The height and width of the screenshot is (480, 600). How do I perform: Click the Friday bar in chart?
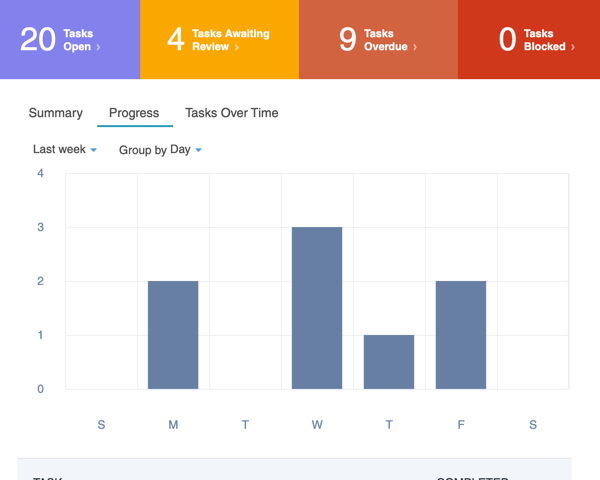pyautogui.click(x=461, y=335)
